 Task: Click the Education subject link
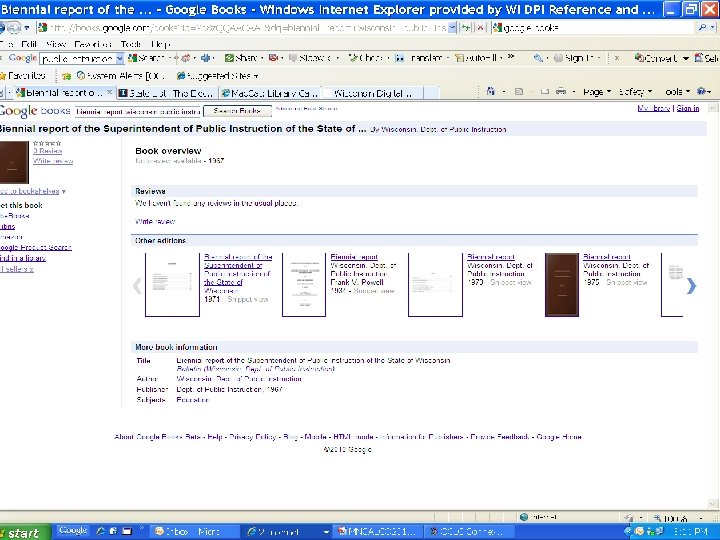(192, 400)
